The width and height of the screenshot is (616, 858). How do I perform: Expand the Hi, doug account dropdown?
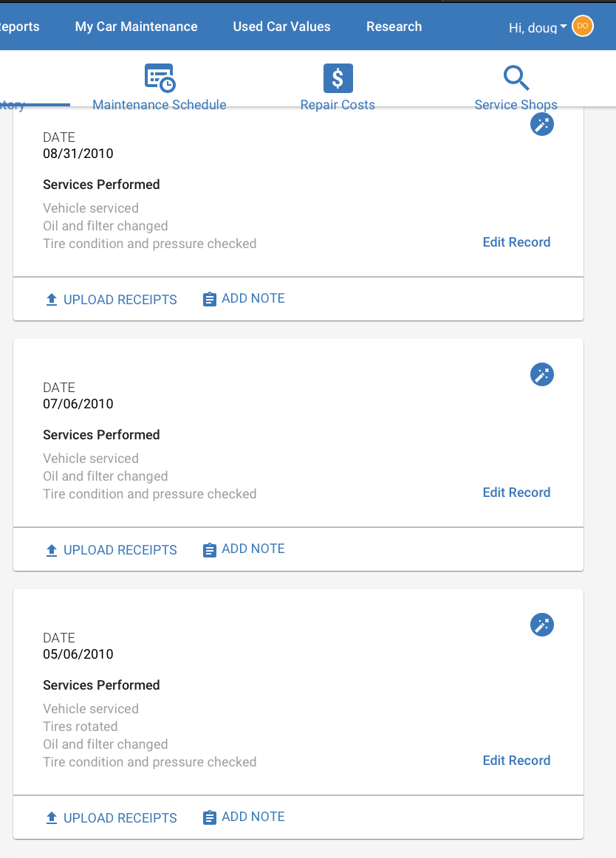(538, 27)
